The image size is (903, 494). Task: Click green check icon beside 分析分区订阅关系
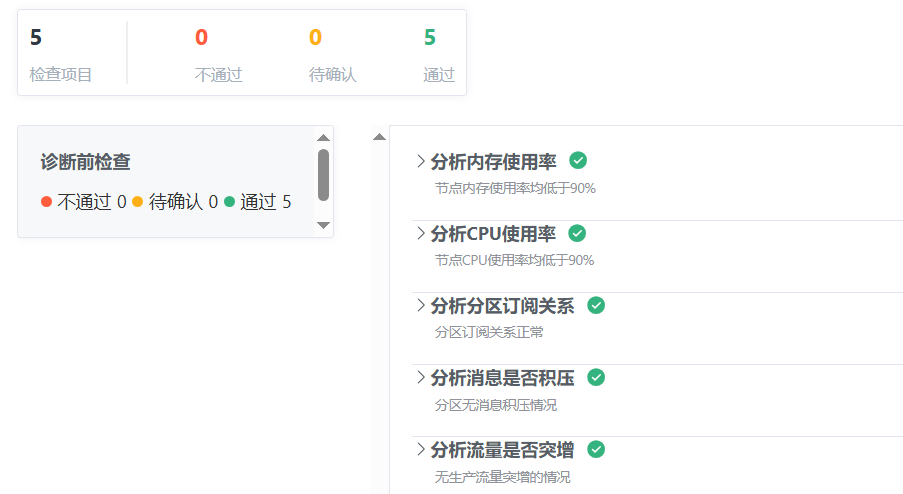[x=596, y=305]
